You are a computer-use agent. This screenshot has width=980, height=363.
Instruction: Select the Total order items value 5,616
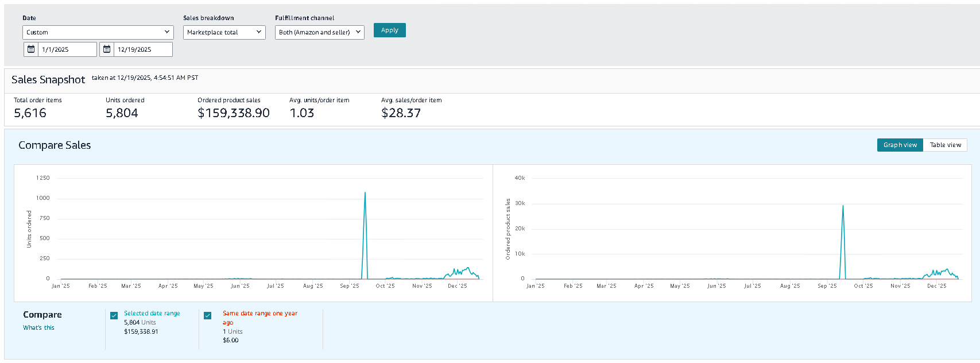tap(30, 113)
